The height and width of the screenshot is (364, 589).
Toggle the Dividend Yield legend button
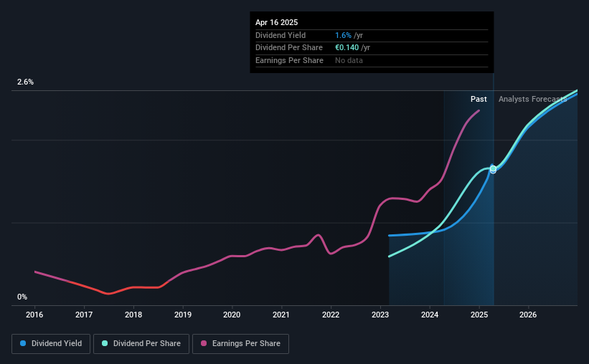pos(51,344)
